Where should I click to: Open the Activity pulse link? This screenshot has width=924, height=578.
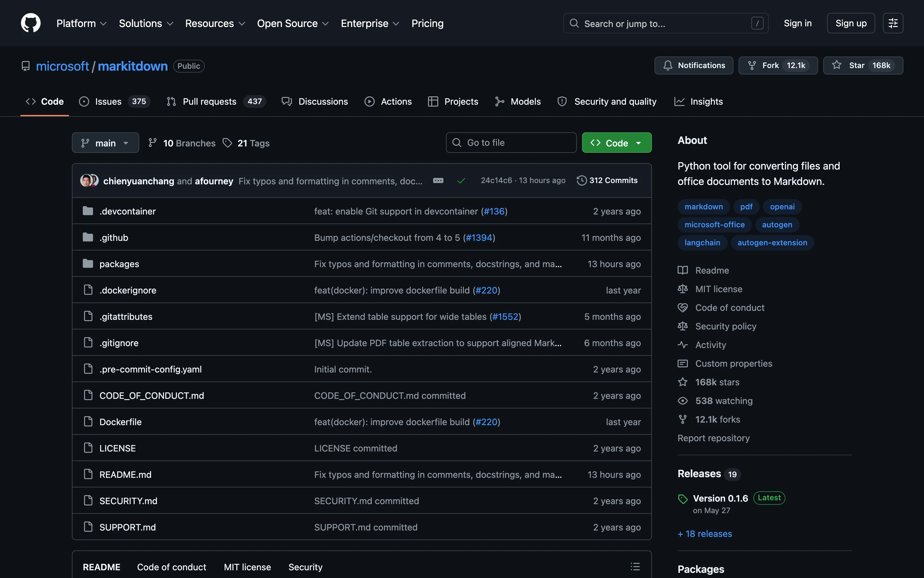coord(702,345)
